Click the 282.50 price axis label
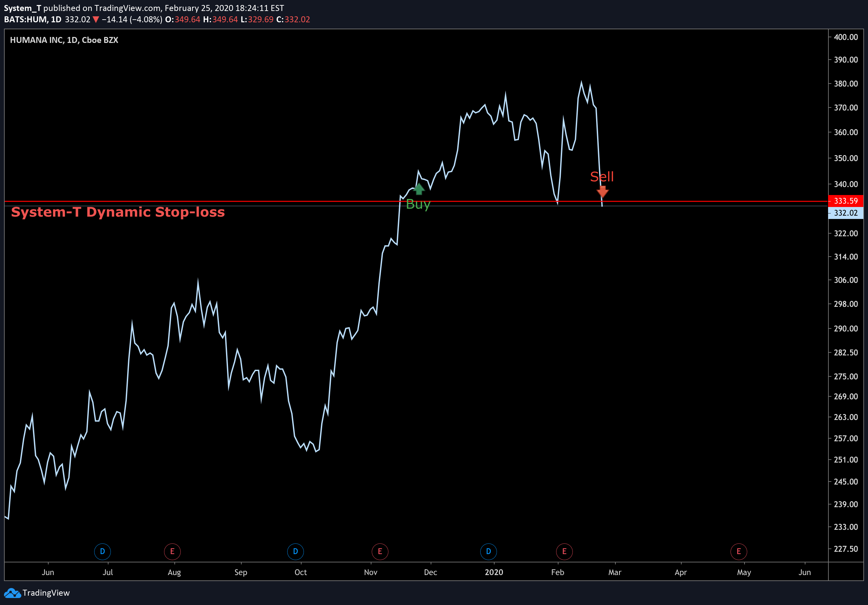 pos(846,352)
